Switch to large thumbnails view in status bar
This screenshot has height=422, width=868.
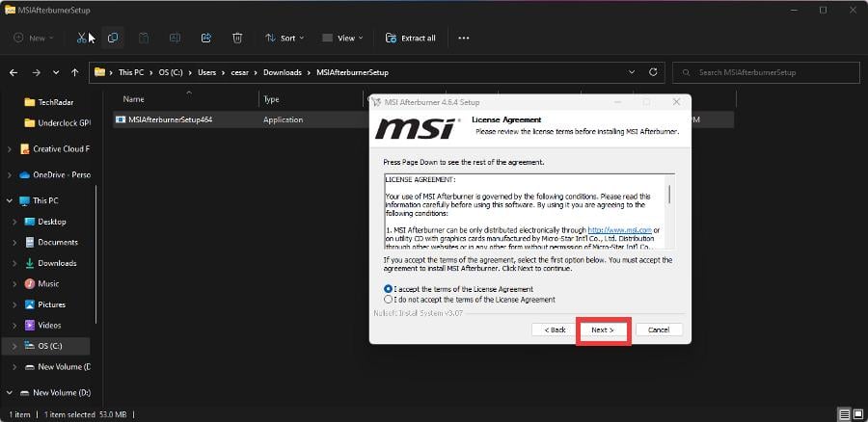[x=857, y=413]
